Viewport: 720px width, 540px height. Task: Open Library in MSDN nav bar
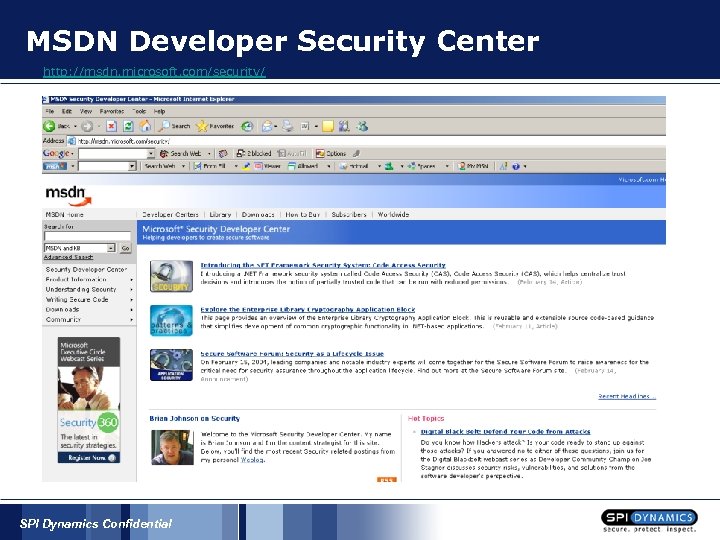tap(220, 214)
